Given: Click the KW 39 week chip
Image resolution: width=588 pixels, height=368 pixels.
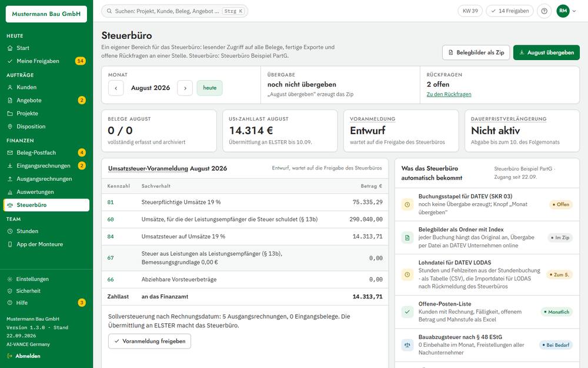Looking at the screenshot, I should [470, 11].
